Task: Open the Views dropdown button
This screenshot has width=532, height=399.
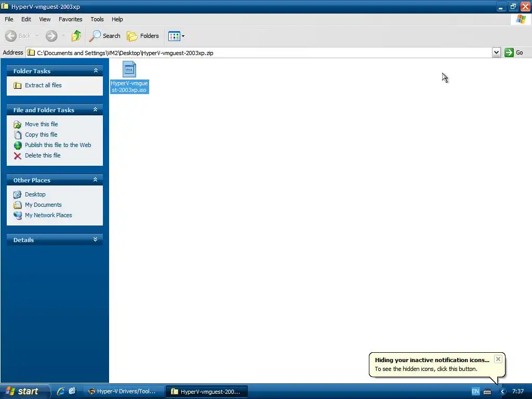Action: (x=177, y=36)
